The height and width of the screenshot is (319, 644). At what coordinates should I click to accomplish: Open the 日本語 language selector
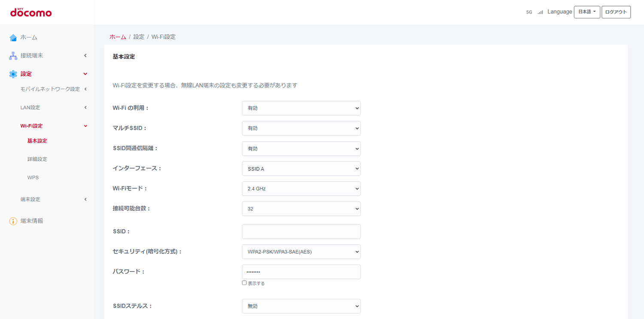pyautogui.click(x=586, y=12)
